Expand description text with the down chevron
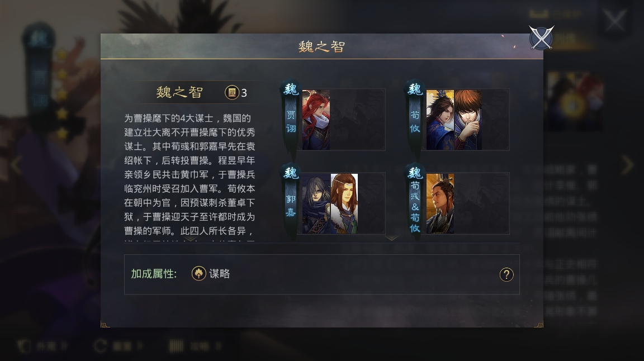This screenshot has width=644, height=361. pos(190,239)
